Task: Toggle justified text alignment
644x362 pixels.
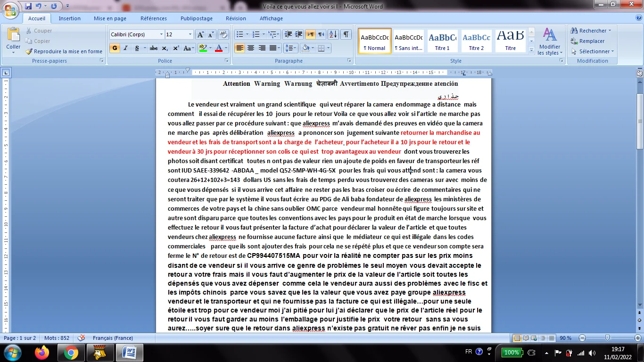Action: [273, 48]
